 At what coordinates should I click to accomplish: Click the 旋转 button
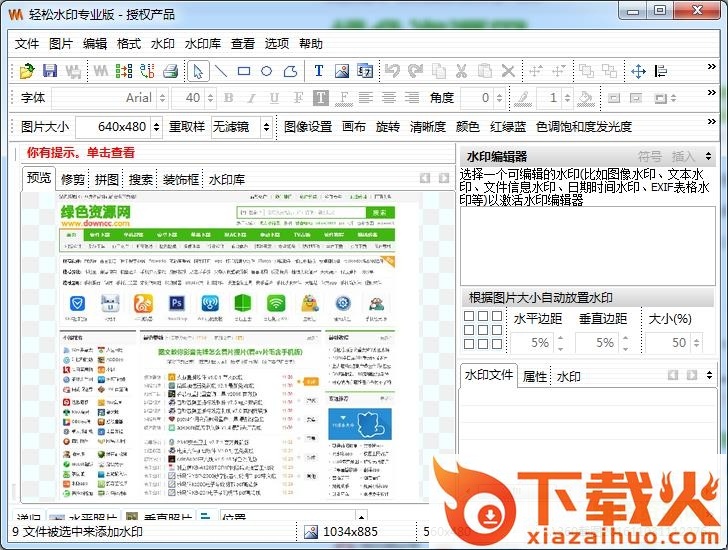tap(388, 127)
